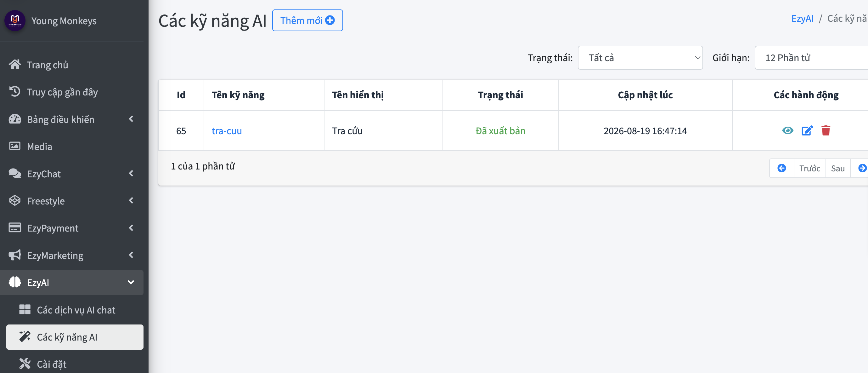Click the Cài đặt tools icon
868x373 pixels.
pyautogui.click(x=25, y=364)
